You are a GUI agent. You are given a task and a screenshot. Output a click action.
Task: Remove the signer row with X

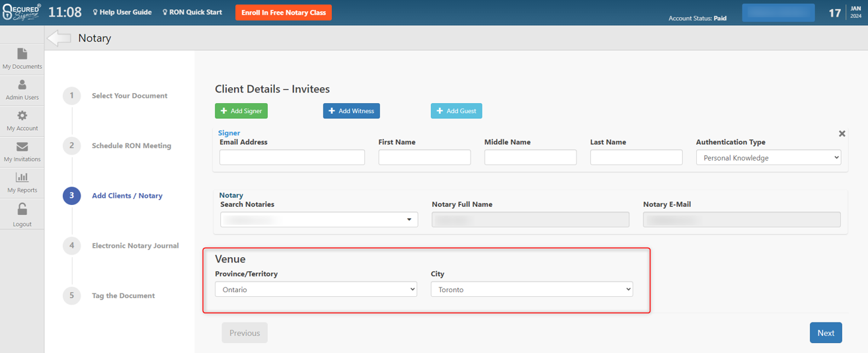(x=842, y=134)
